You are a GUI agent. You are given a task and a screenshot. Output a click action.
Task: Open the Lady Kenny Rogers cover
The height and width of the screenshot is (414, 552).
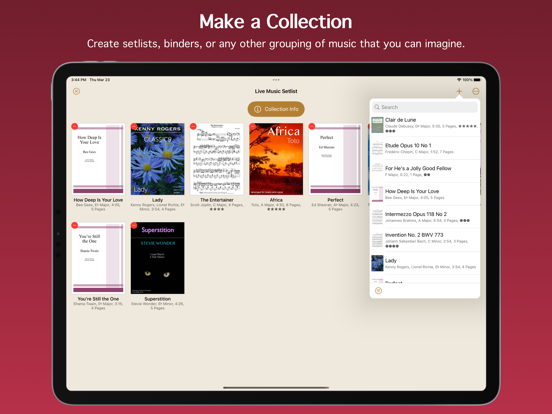pos(157,159)
